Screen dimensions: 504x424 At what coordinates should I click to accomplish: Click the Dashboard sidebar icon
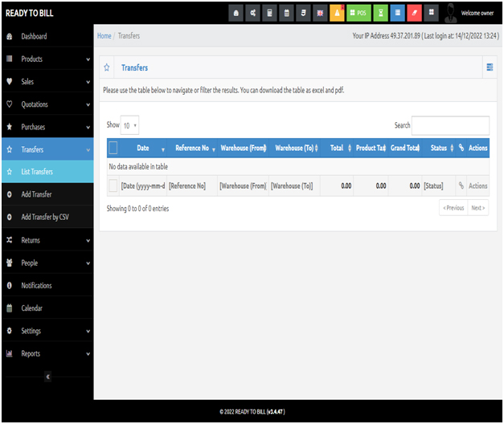pyautogui.click(x=10, y=36)
